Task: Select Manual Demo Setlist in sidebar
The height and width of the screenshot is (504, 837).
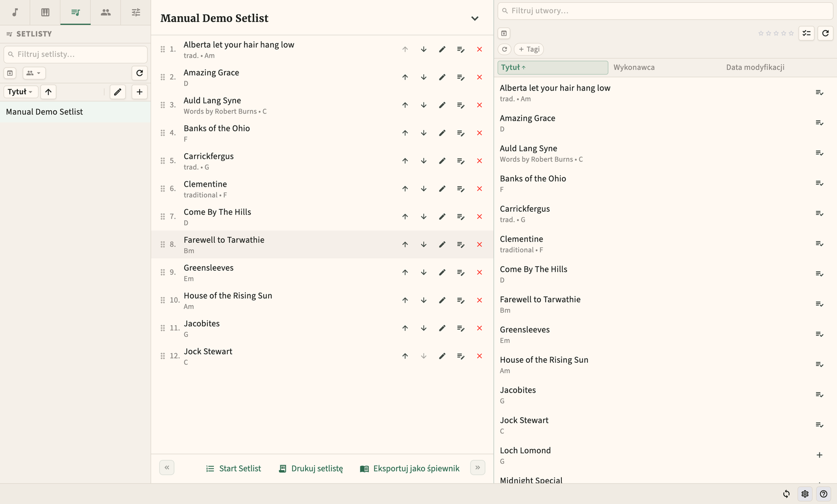Action: tap(75, 112)
